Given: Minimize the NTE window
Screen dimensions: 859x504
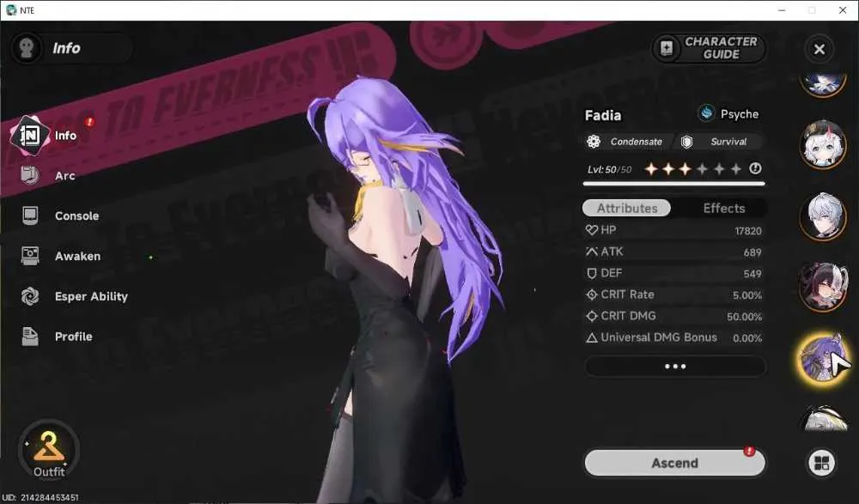Looking at the screenshot, I should tap(782, 10).
